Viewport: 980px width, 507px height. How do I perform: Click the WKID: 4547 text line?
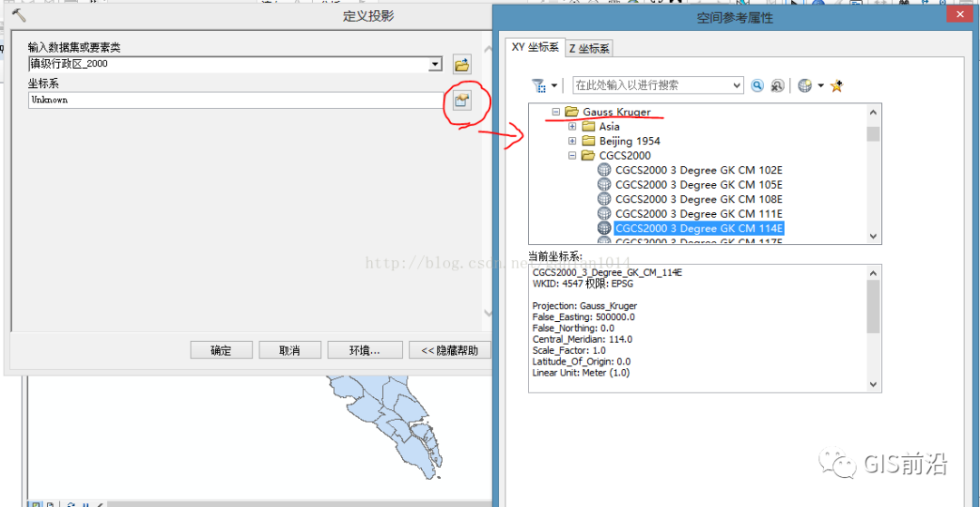582,284
